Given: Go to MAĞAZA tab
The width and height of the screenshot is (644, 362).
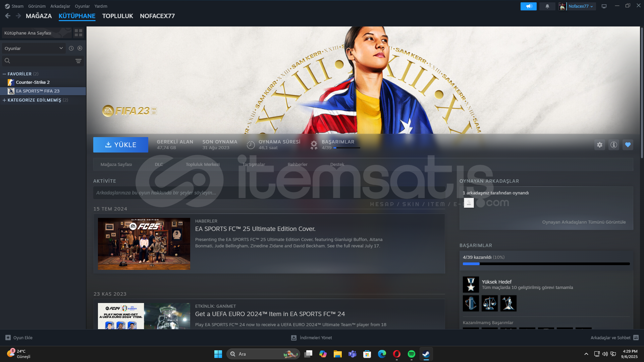Looking at the screenshot, I should pyautogui.click(x=39, y=16).
